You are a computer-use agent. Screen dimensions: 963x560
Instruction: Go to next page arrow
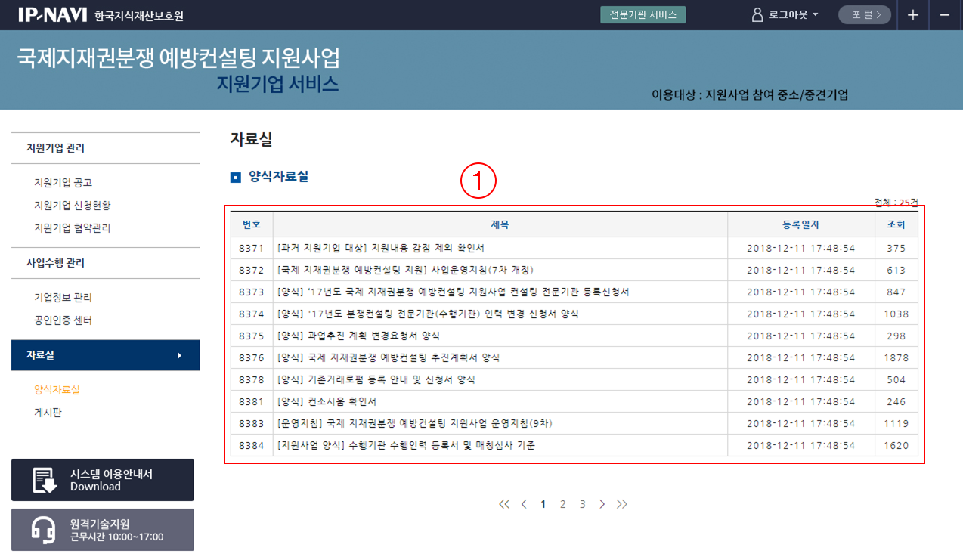[x=602, y=504]
